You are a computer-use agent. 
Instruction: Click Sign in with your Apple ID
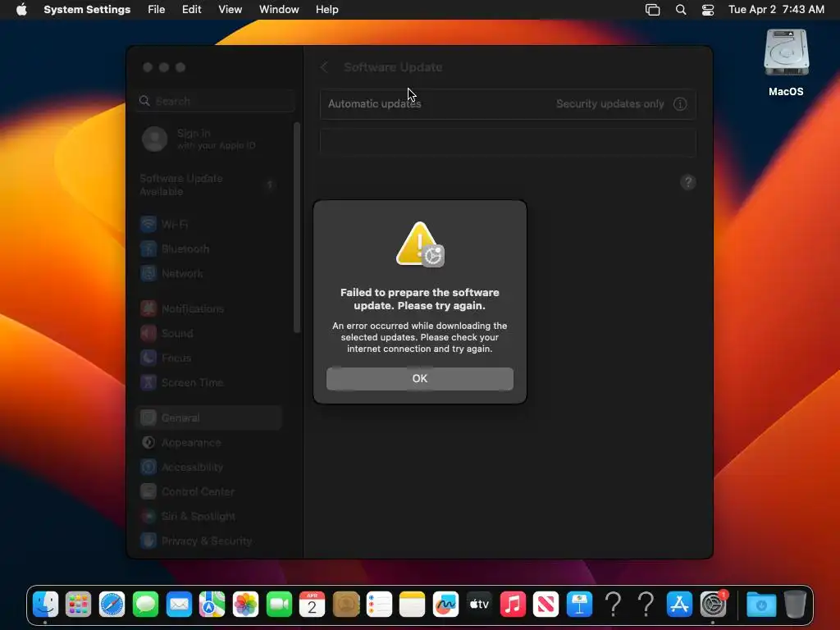[x=199, y=139]
